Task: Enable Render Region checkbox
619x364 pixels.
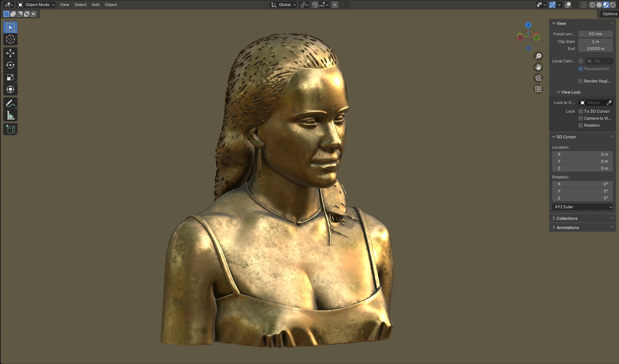Action: click(x=581, y=81)
